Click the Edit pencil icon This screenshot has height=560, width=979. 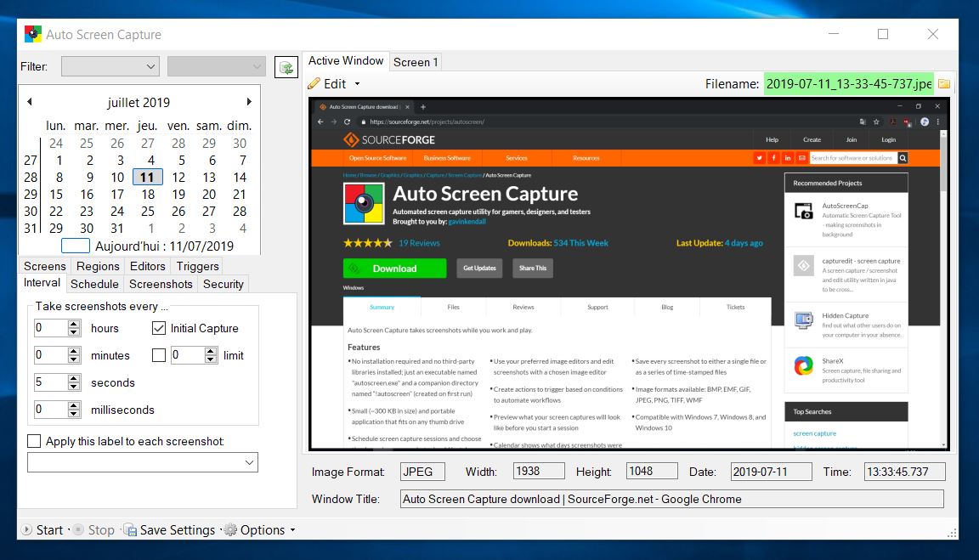point(314,83)
